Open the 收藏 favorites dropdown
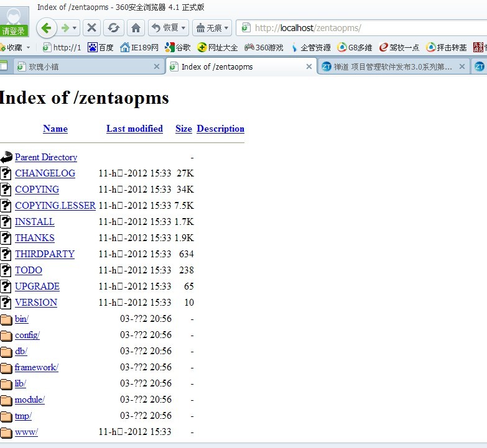The image size is (487, 448). 15,47
